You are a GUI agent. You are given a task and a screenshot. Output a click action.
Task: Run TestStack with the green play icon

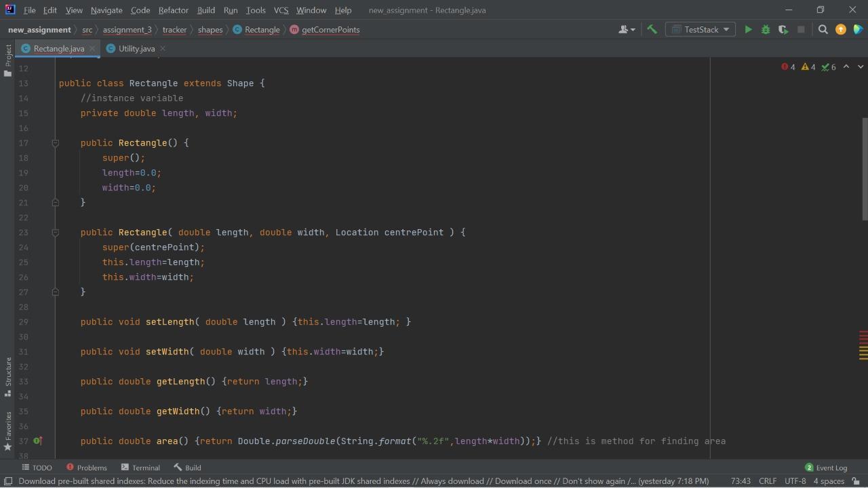click(748, 30)
